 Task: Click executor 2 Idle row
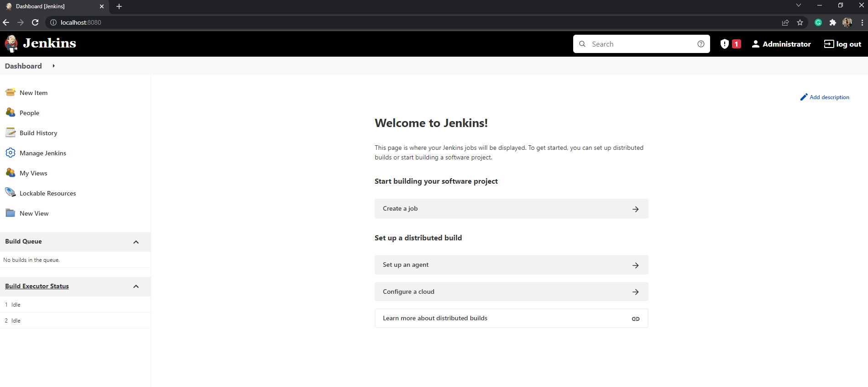tap(75, 320)
